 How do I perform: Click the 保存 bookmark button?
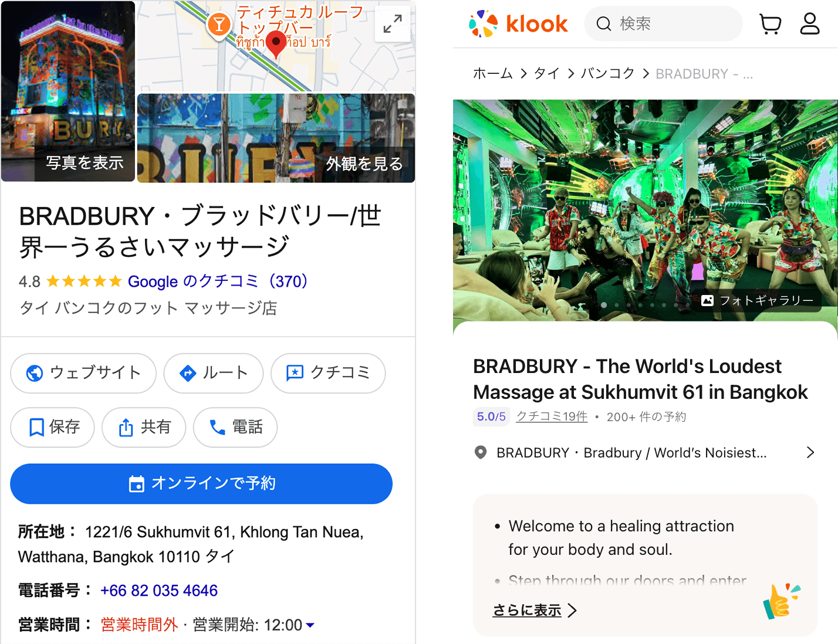[x=52, y=427]
